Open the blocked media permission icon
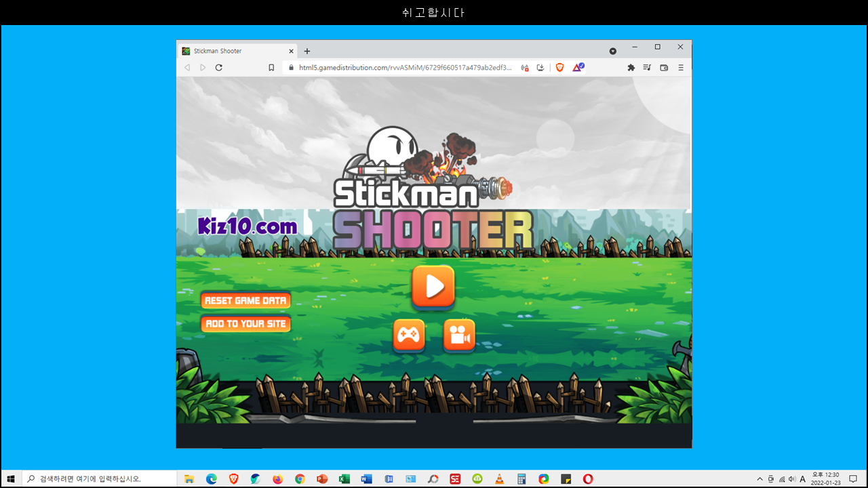 (524, 68)
